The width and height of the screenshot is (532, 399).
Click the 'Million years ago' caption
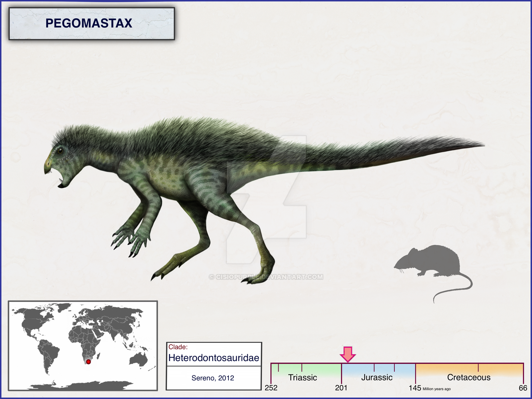[437, 389]
